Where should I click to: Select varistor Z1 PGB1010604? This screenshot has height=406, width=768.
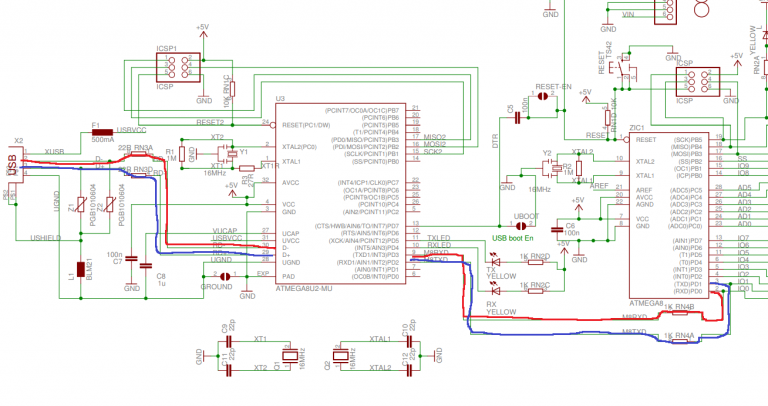coord(81,205)
